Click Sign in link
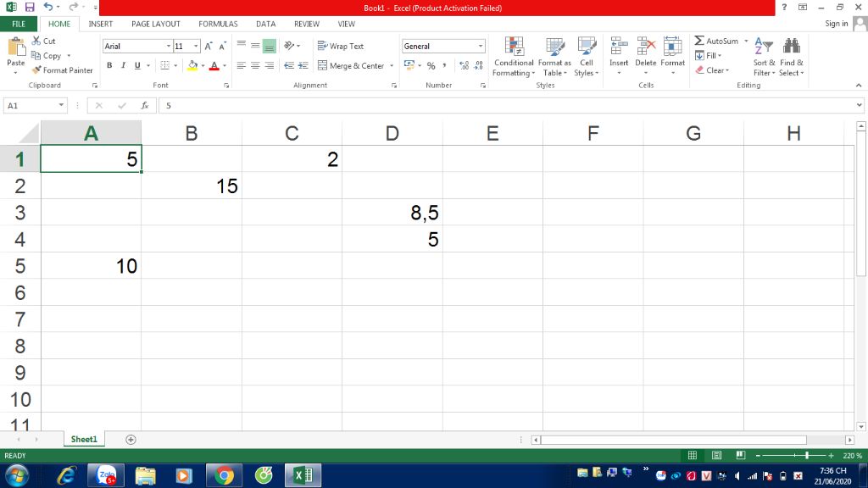The width and height of the screenshot is (868, 488). 836,23
